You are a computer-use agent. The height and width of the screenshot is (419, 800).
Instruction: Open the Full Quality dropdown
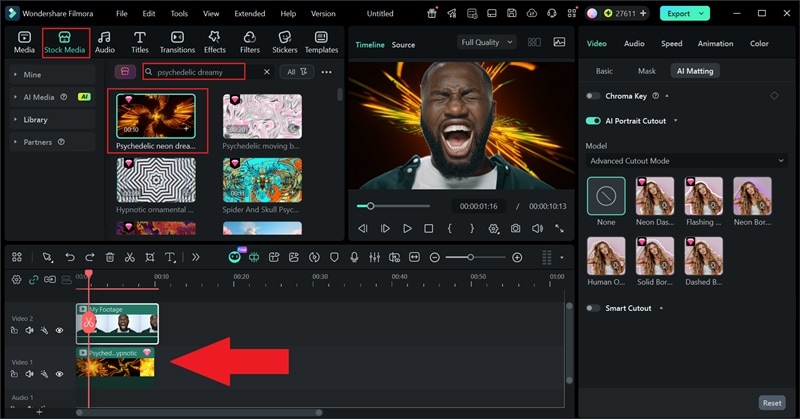pyautogui.click(x=487, y=42)
